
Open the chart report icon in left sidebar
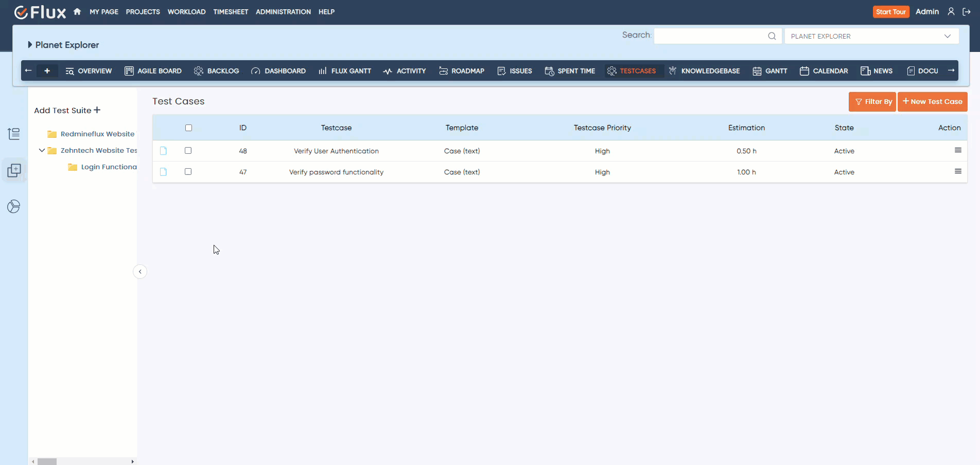pos(14,207)
